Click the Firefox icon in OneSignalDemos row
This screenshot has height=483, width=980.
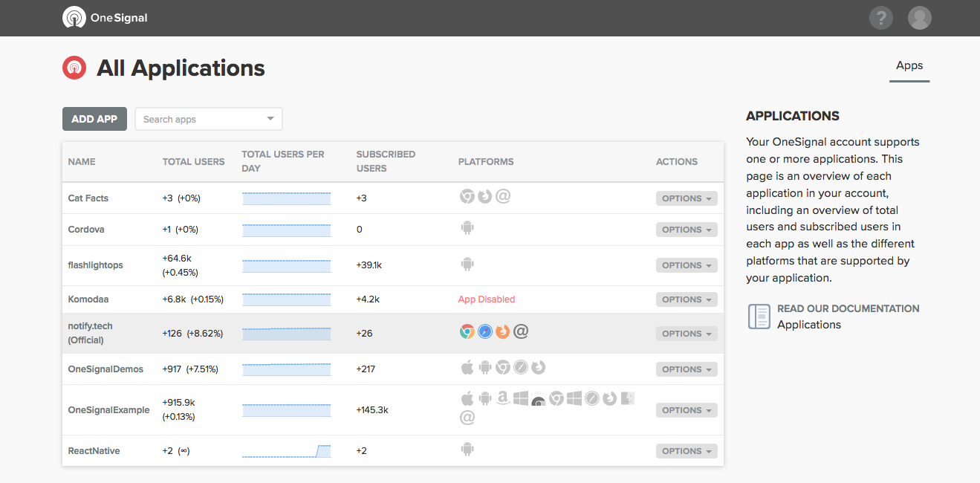[x=539, y=367]
